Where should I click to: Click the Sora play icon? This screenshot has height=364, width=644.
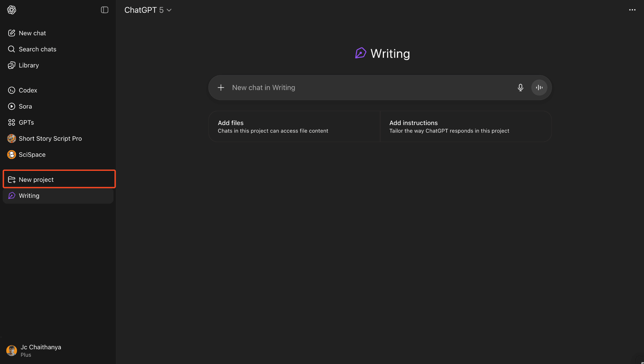pyautogui.click(x=12, y=106)
